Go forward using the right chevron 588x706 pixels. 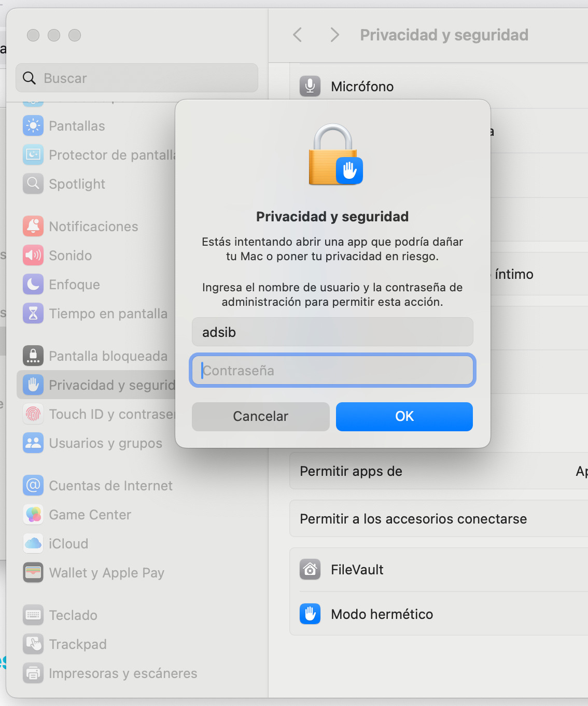334,35
